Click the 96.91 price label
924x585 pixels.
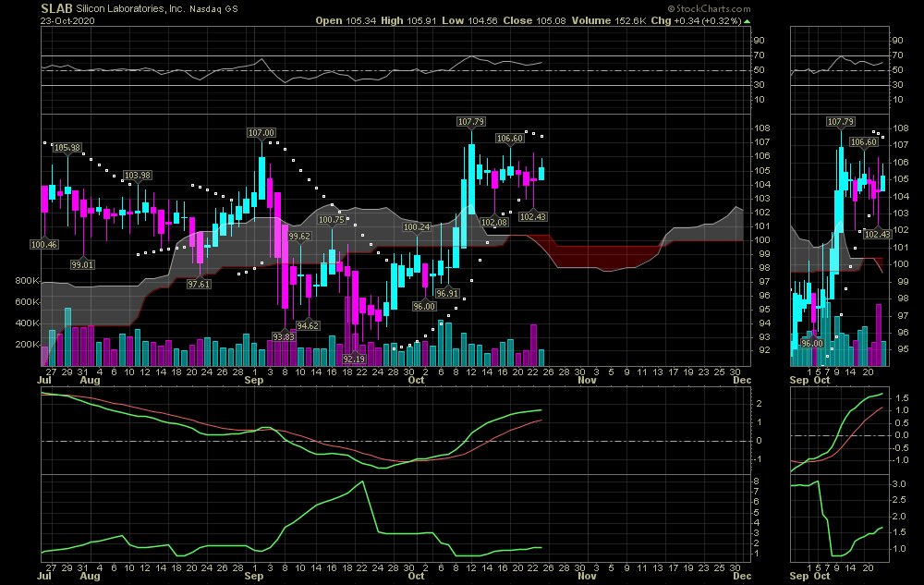(447, 293)
